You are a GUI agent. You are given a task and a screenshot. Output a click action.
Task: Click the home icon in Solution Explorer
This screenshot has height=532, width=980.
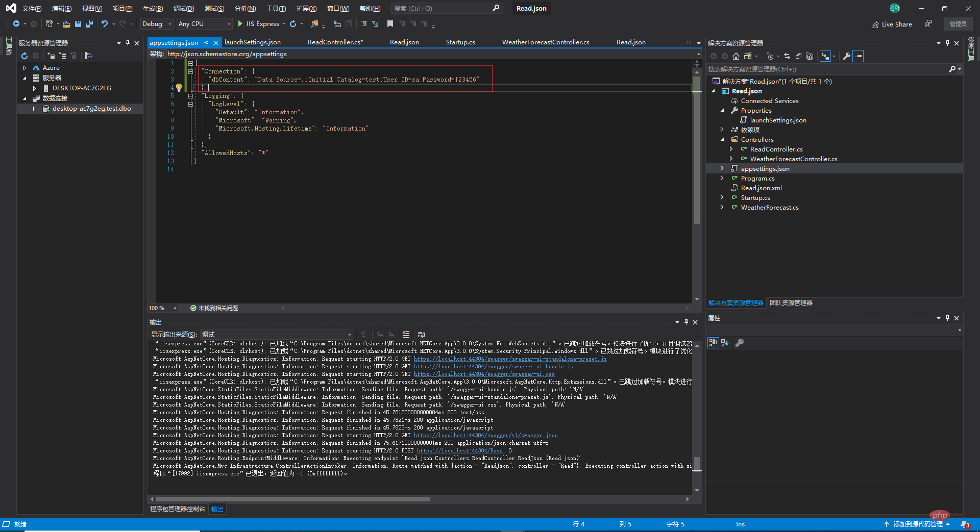click(x=736, y=56)
